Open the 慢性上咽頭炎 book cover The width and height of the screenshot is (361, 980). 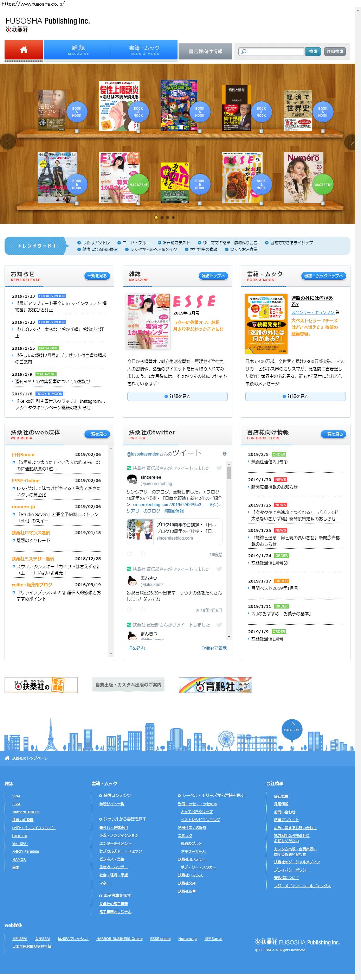coord(119,106)
